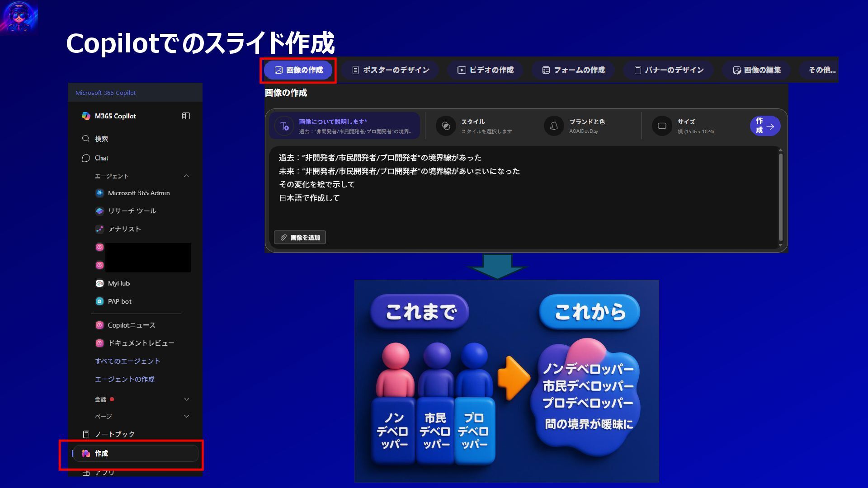Image resolution: width=868 pixels, height=488 pixels.
Task: Click the generated これまで/これから image
Action: point(506,381)
